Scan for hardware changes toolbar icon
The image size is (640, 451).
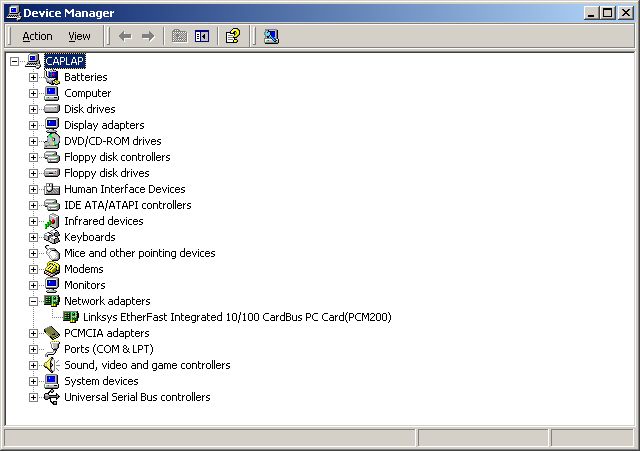271,36
